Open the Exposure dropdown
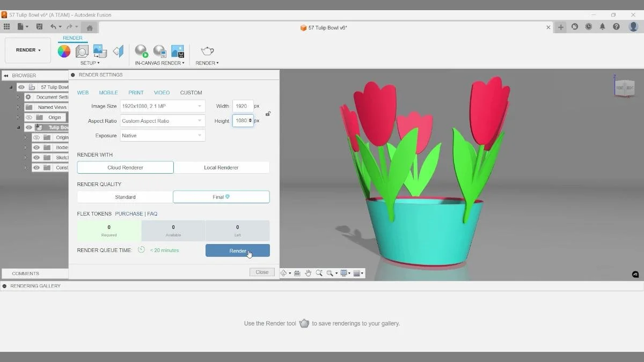 point(162,135)
